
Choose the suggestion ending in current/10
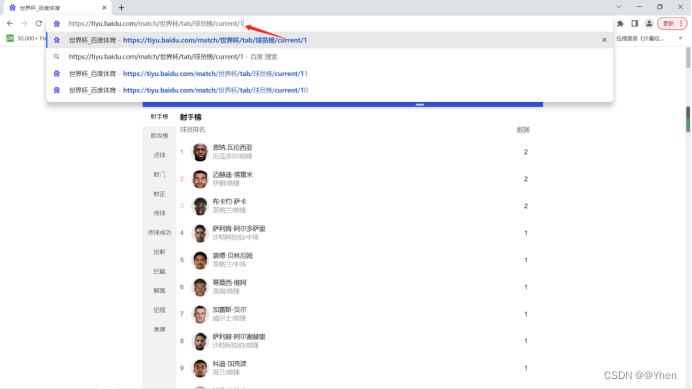pyautogui.click(x=330, y=90)
